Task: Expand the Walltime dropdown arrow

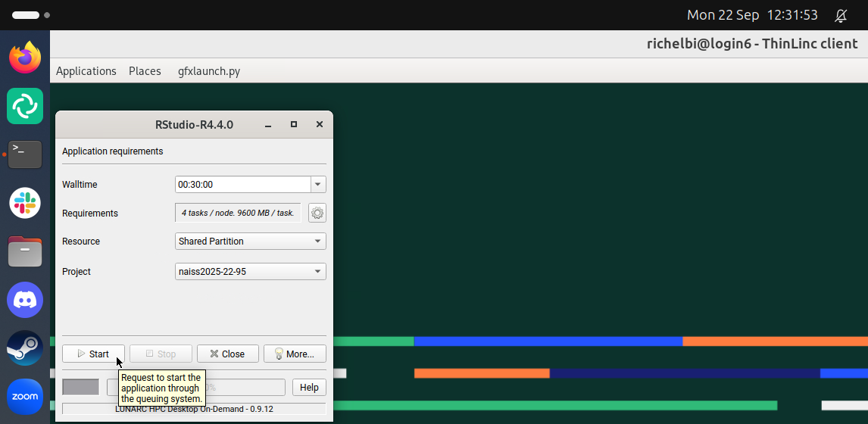Action: click(x=318, y=185)
